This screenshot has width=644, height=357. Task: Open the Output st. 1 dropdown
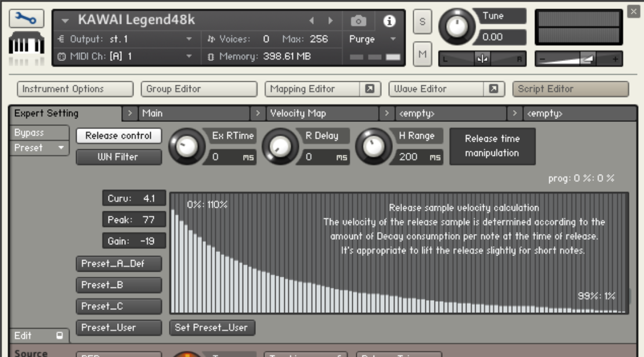pyautogui.click(x=125, y=39)
